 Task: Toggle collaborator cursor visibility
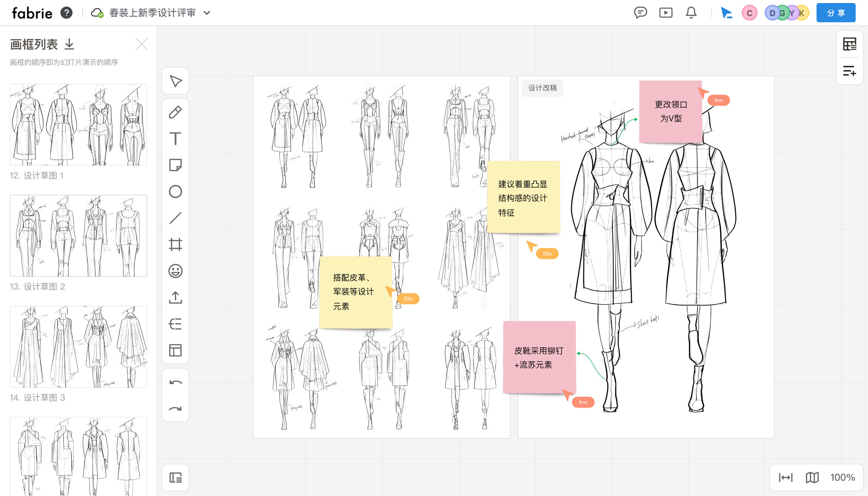tap(726, 13)
